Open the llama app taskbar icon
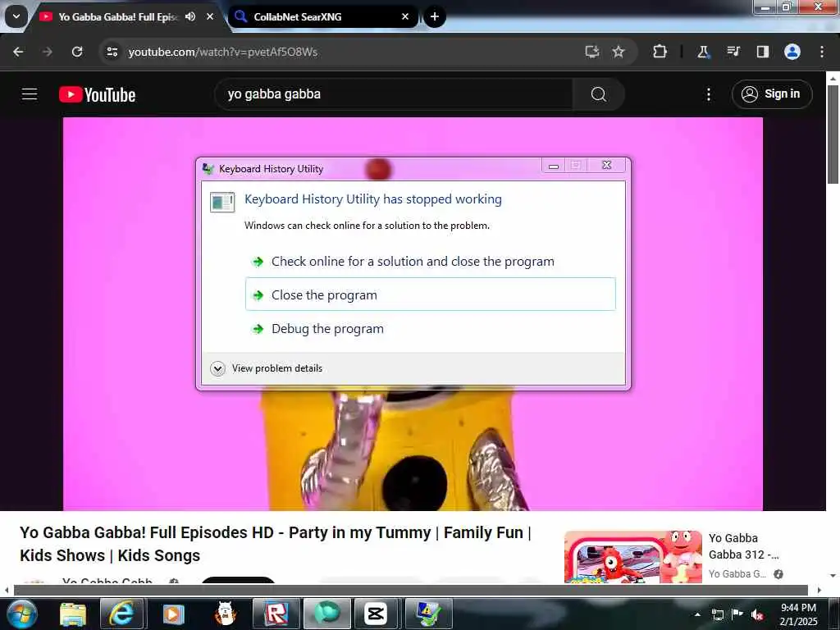 pos(225,614)
